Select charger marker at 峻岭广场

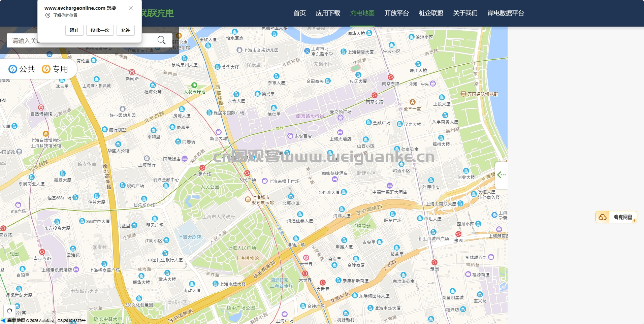123,185
